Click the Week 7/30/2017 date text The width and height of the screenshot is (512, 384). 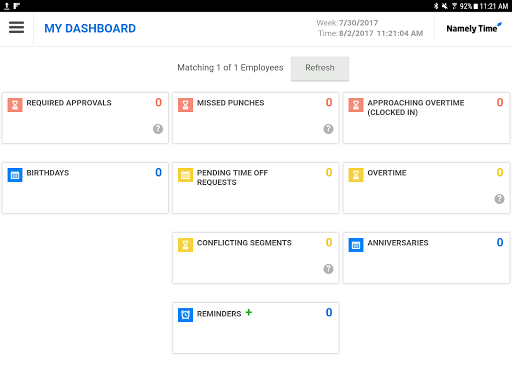pos(347,23)
